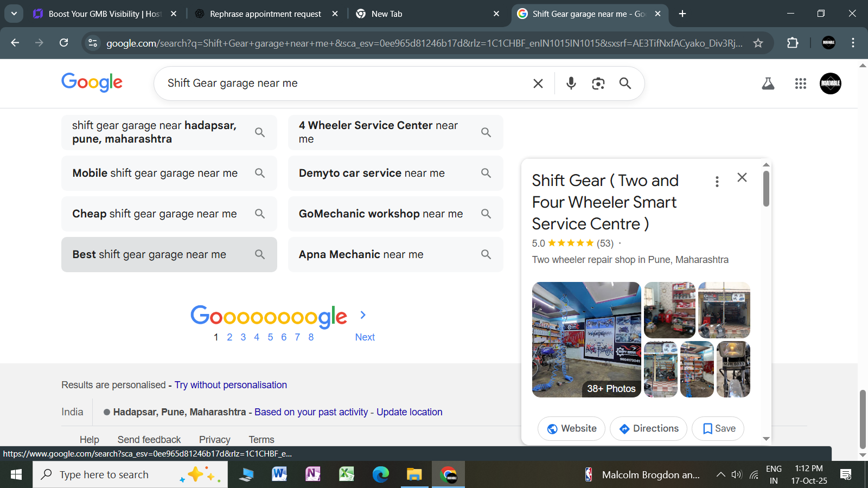The image size is (868, 488).
Task: Open a new browser tab with plus
Action: click(682, 14)
